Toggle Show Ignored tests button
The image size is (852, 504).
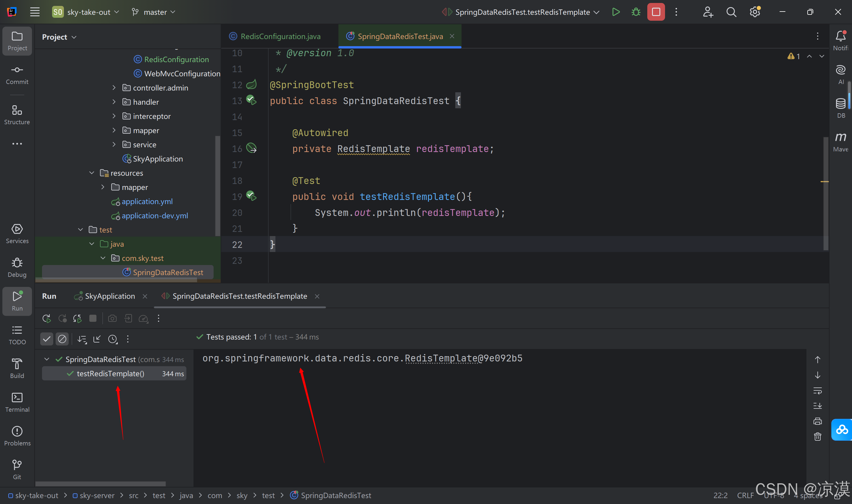tap(62, 339)
